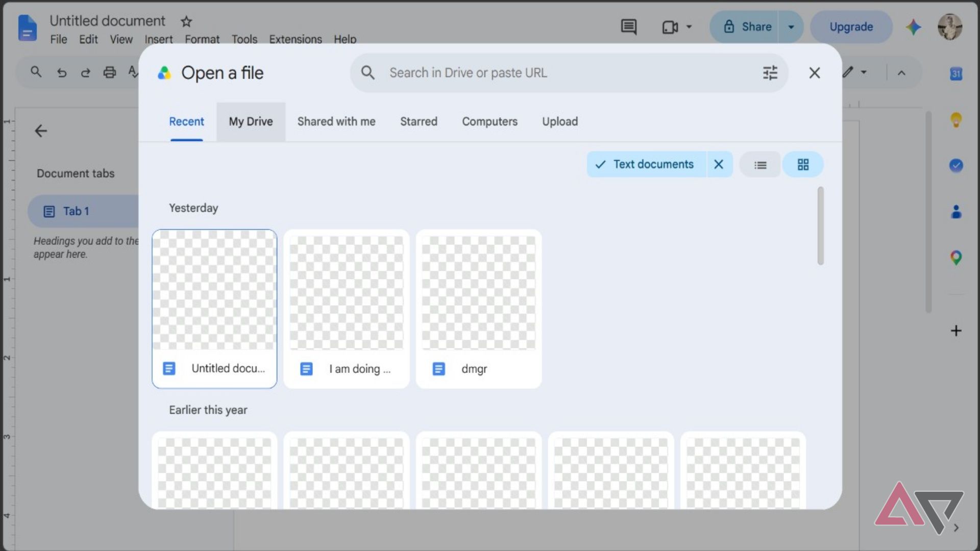Toggle the Text documents filter chip

646,164
